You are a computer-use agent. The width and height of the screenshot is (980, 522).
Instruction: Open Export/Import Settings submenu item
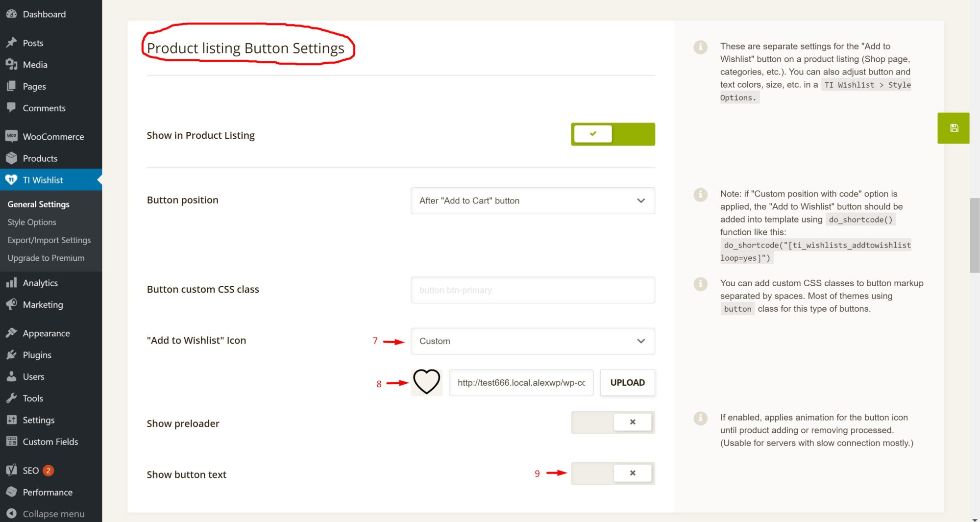pos(49,240)
